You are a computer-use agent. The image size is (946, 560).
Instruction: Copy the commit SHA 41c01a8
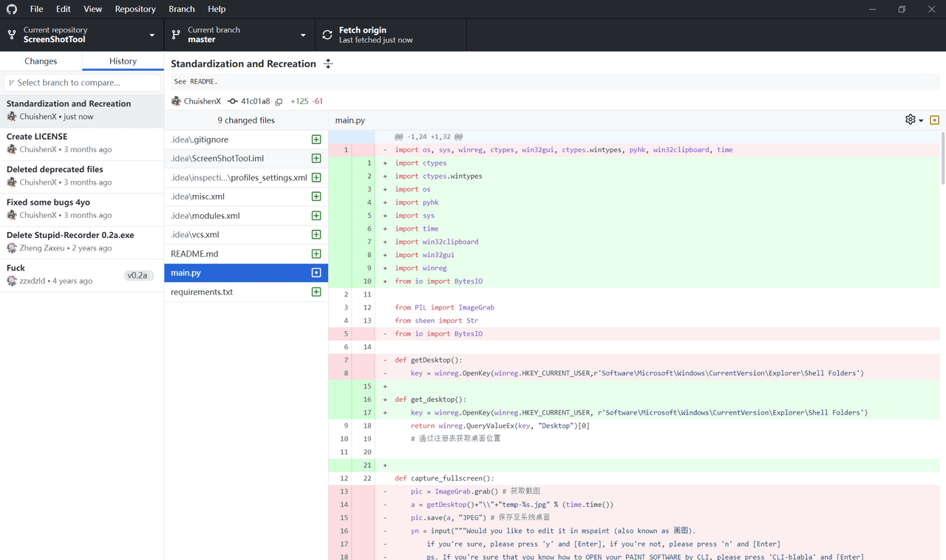coord(279,101)
